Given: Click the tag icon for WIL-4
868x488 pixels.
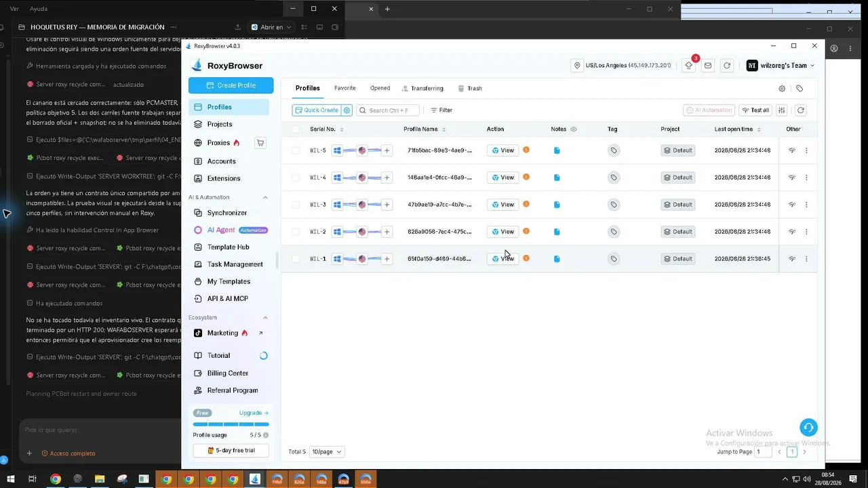Looking at the screenshot, I should (x=614, y=178).
